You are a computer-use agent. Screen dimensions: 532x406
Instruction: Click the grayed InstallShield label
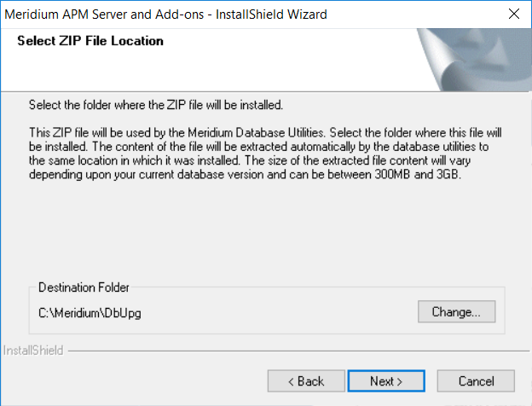33,351
